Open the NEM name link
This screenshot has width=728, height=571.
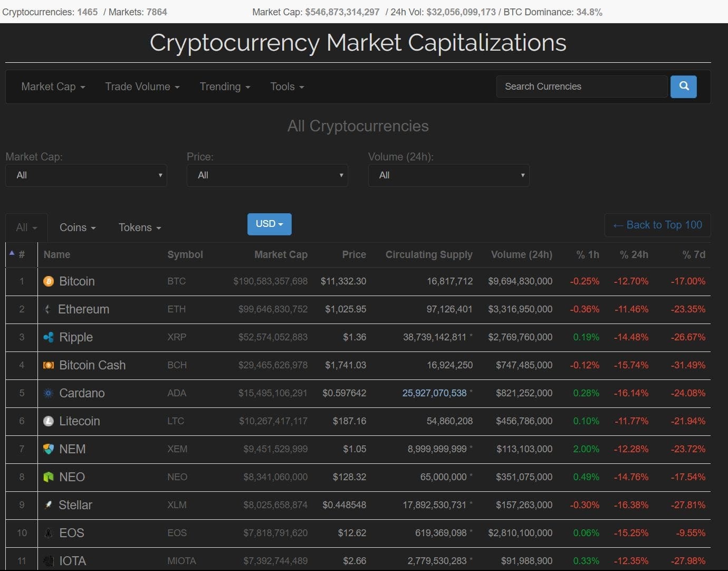point(72,449)
